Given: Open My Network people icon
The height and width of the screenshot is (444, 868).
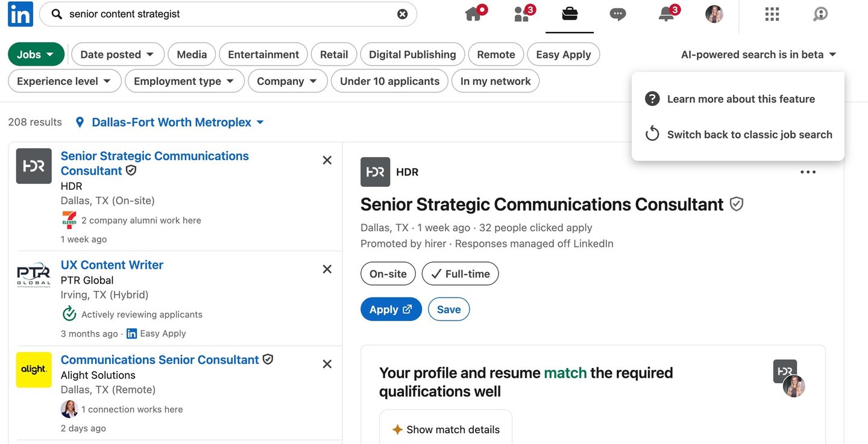Looking at the screenshot, I should coord(522,14).
